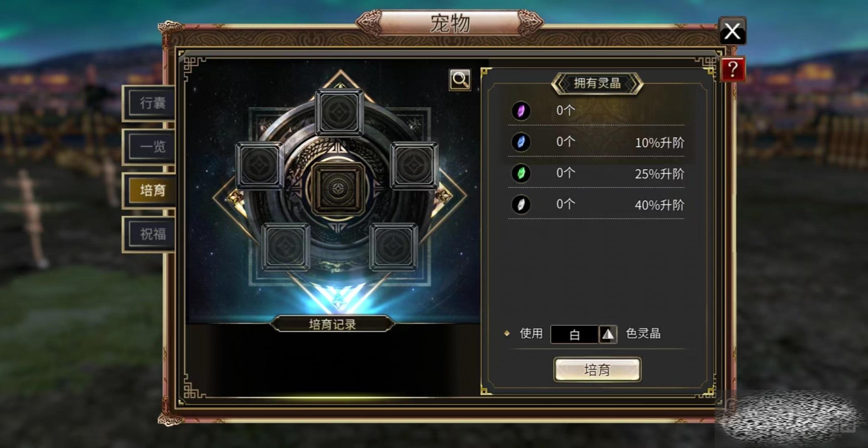Select the blue spirit crystal icon
The image size is (868, 448).
tap(521, 142)
